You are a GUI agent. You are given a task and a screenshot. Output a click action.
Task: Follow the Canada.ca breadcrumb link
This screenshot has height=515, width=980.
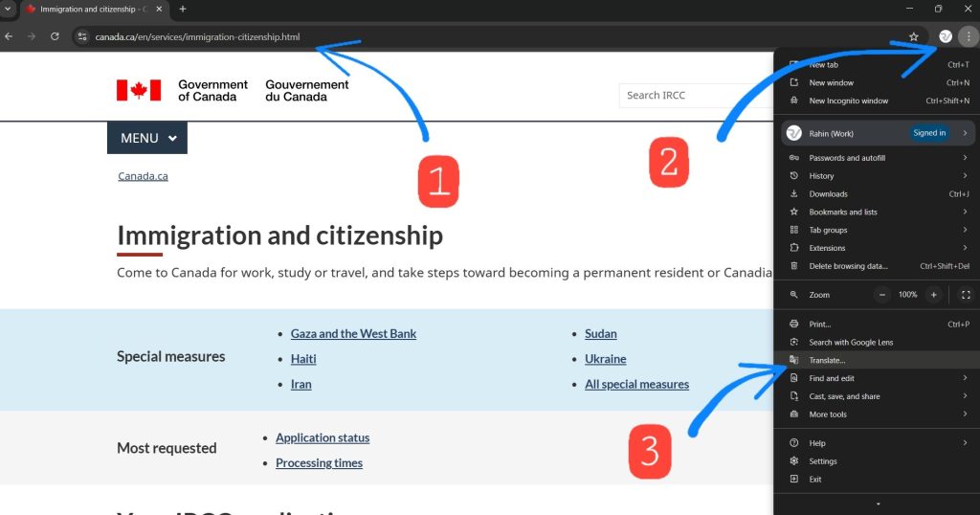(143, 176)
